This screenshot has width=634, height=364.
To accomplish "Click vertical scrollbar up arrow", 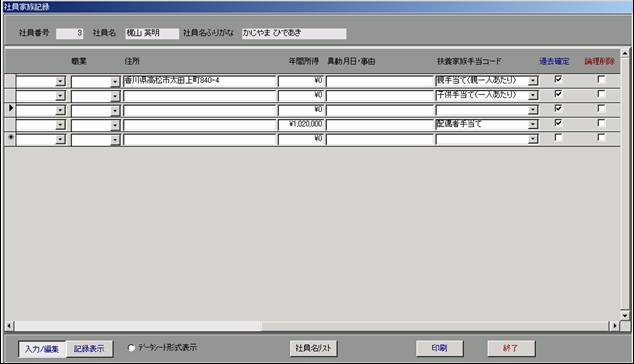I will pos(625,53).
